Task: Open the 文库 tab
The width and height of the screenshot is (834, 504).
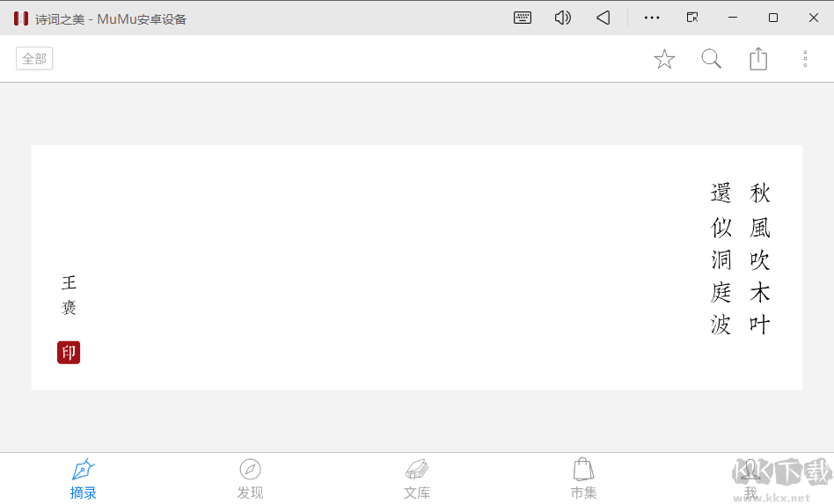Action: tap(417, 478)
